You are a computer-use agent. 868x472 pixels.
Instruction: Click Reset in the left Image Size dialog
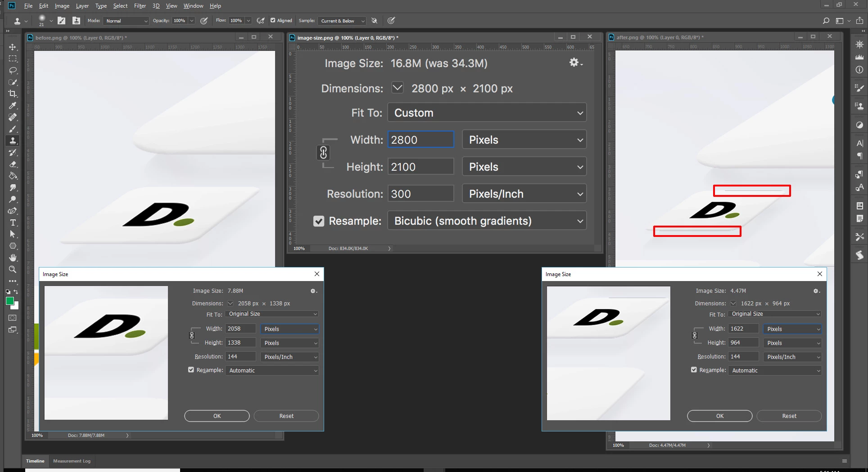(x=286, y=416)
